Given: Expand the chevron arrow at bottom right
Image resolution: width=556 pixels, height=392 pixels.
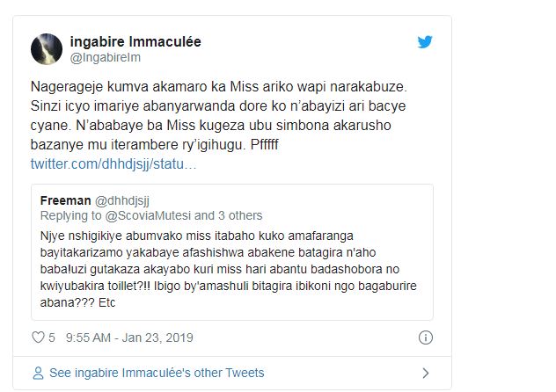Looking at the screenshot, I should click(426, 373).
